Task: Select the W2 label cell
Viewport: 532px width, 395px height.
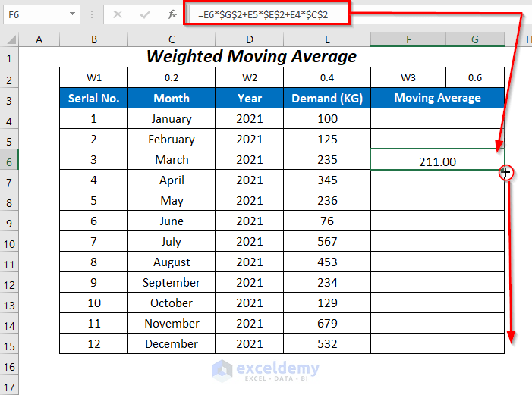Action: tap(250, 77)
